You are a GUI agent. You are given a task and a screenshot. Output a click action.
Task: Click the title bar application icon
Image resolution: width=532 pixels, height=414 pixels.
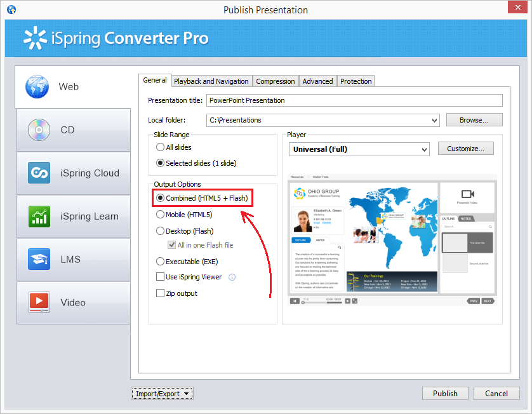click(11, 10)
